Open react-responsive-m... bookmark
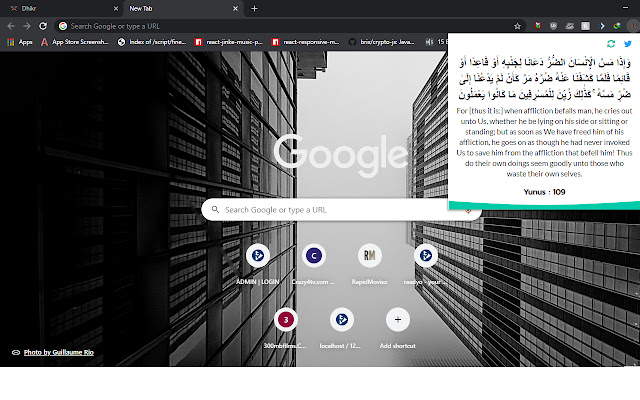Viewport: 640px width, 400px height. (x=306, y=42)
